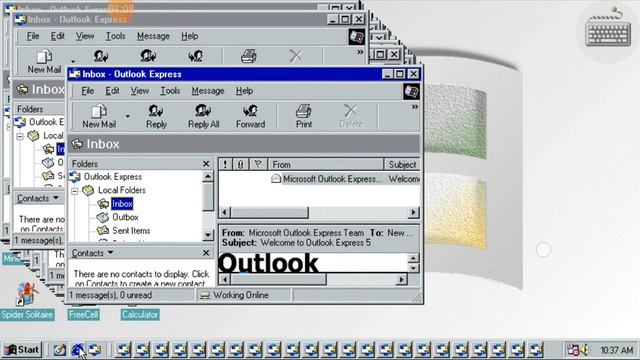Open File menu in front window
This screenshot has height=360, width=640.
87,91
